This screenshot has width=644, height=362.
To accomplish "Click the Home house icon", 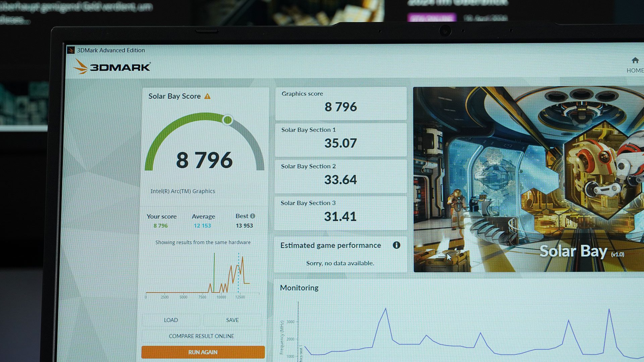I will (x=635, y=60).
